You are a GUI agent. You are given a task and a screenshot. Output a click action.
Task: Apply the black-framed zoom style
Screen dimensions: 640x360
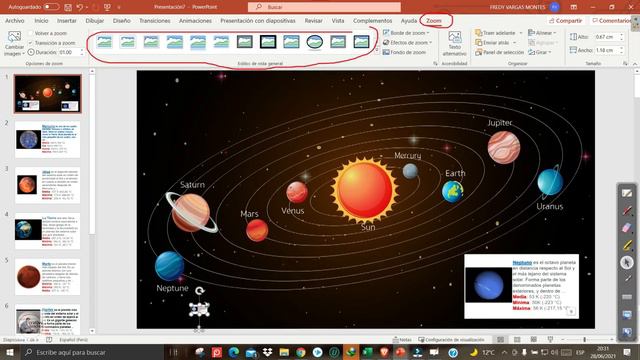coord(268,42)
